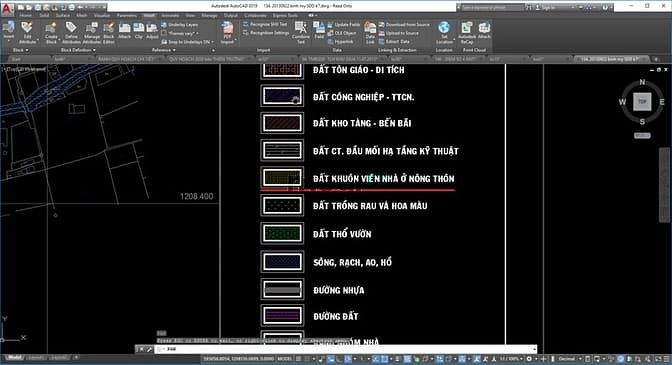
Task: Expand the Block panel dropdown
Action: coord(20,50)
